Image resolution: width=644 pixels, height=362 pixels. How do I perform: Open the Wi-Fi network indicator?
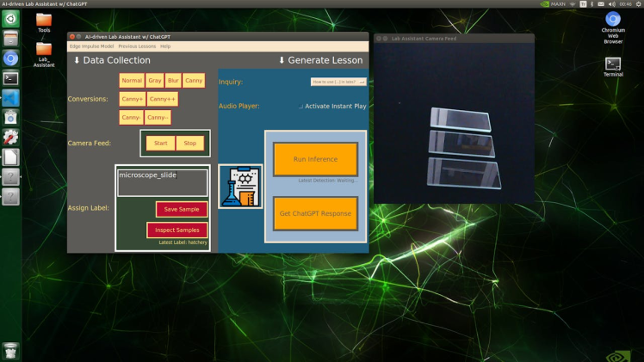point(573,4)
